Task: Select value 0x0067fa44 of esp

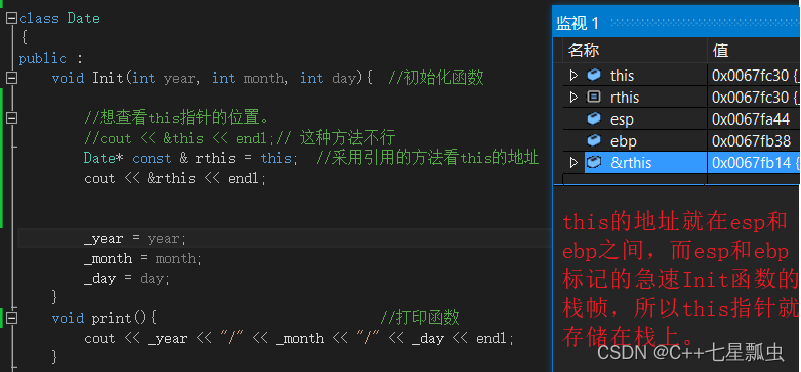Action: pyautogui.click(x=751, y=120)
